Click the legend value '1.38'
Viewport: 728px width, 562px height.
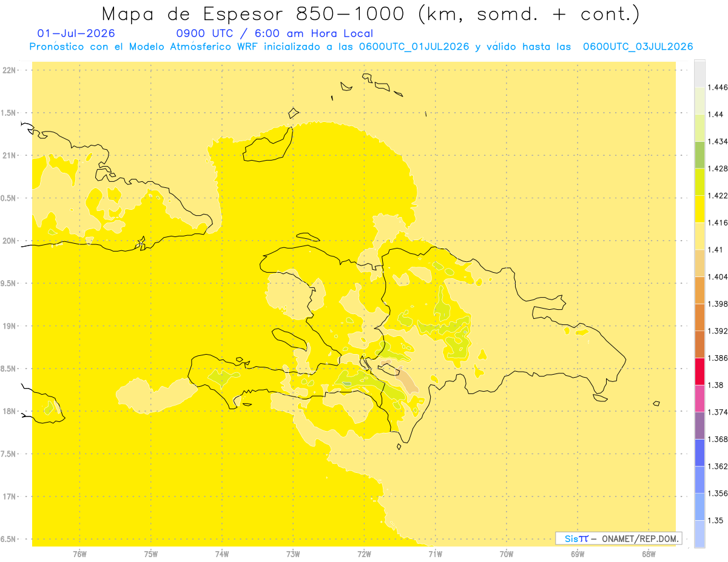click(716, 385)
